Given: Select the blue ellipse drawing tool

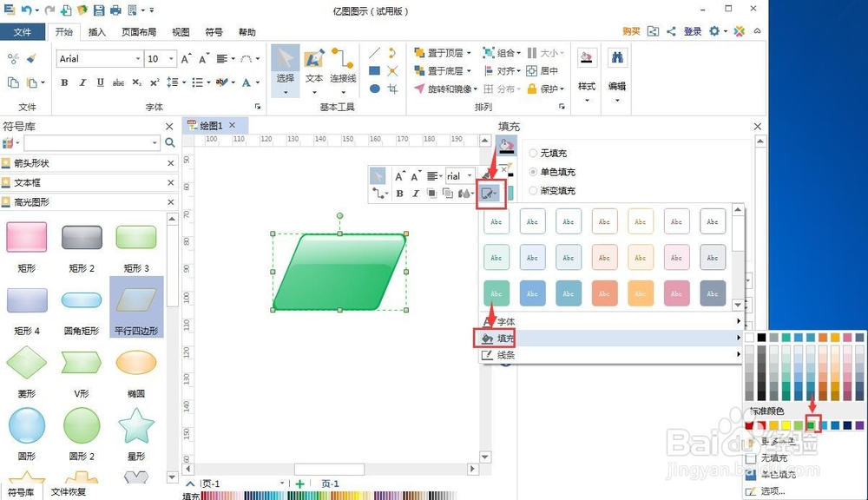Looking at the screenshot, I should (375, 89).
